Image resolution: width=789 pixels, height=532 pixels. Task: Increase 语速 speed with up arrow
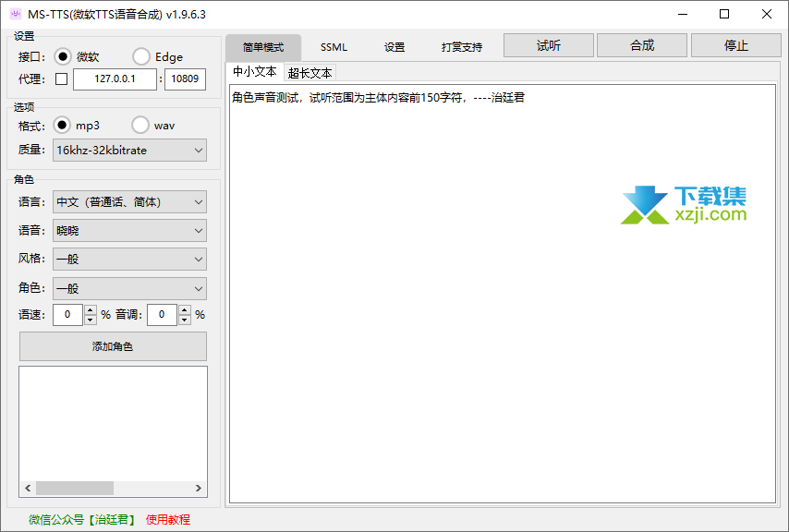coord(90,309)
